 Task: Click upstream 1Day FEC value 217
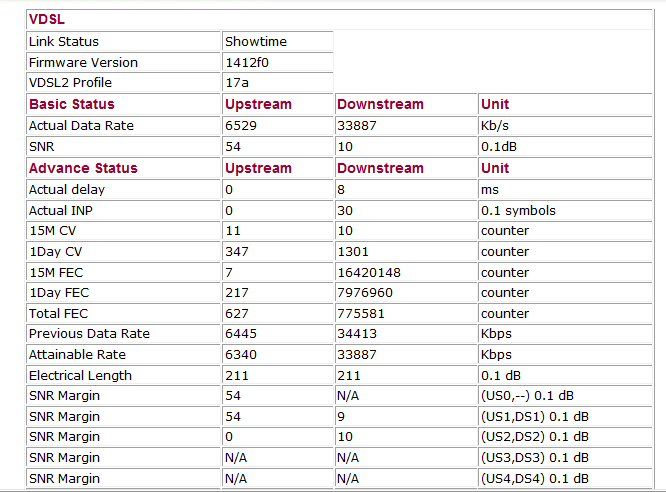[237, 293]
